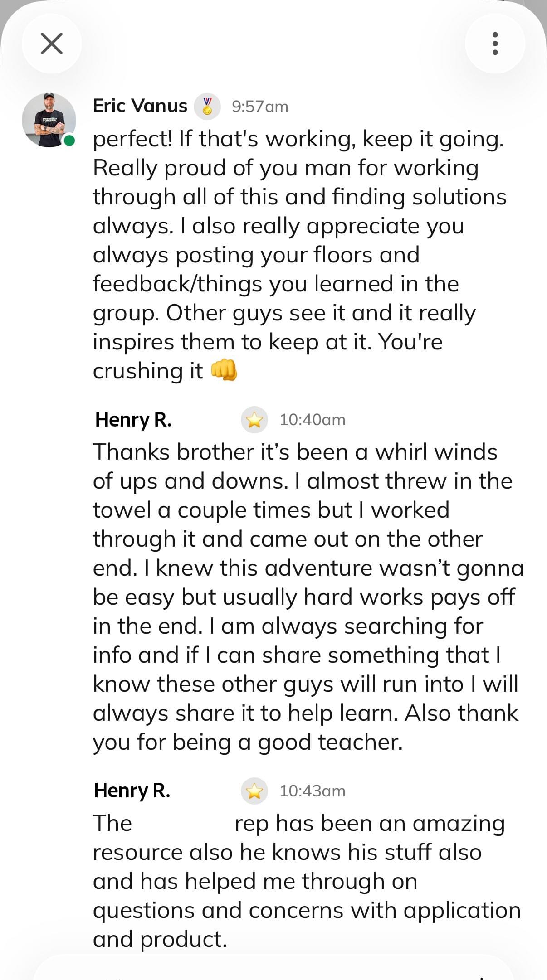The width and height of the screenshot is (547, 980).
Task: Tap Henry R. name on 10:40am message
Action: 133,420
